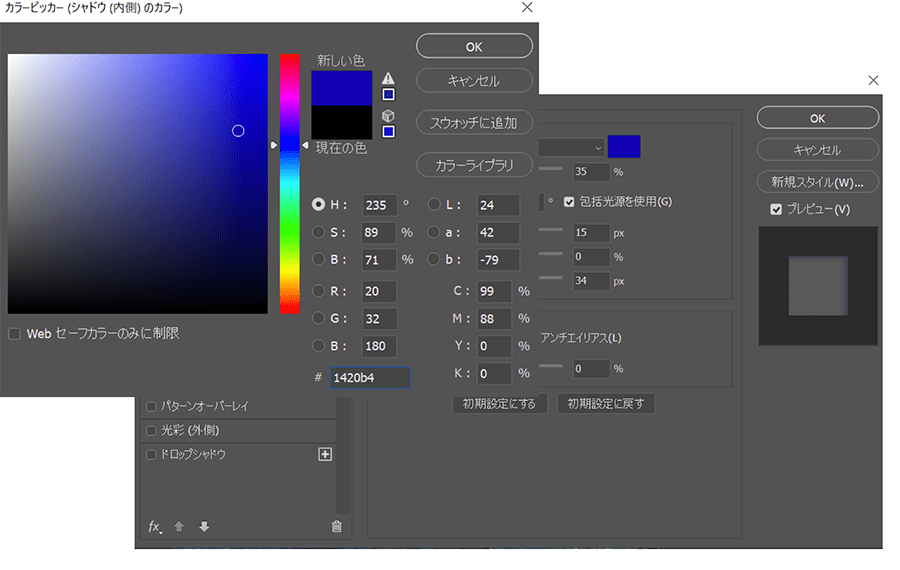Add another ドロップシャドウ with plus icon
The image size is (900, 570).
click(x=324, y=454)
